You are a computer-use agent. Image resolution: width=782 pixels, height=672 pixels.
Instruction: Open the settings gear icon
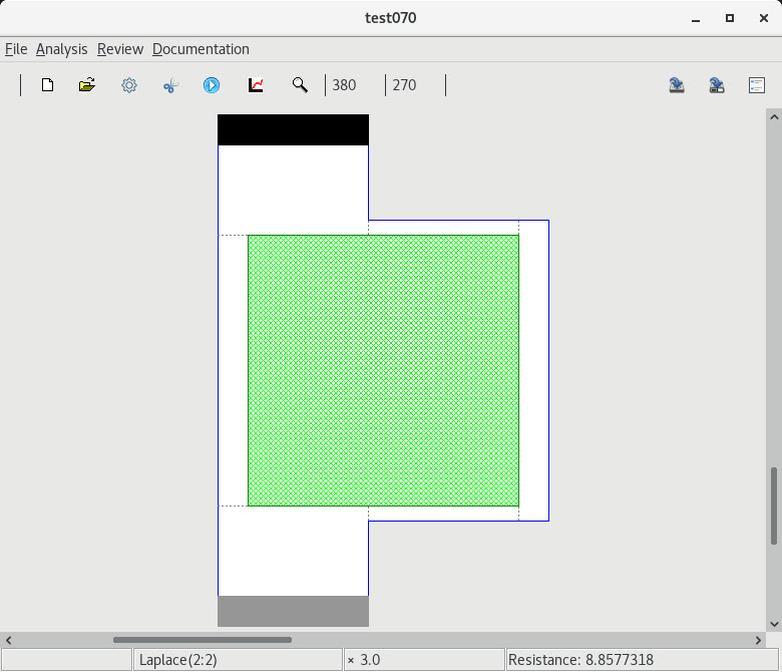pos(129,85)
